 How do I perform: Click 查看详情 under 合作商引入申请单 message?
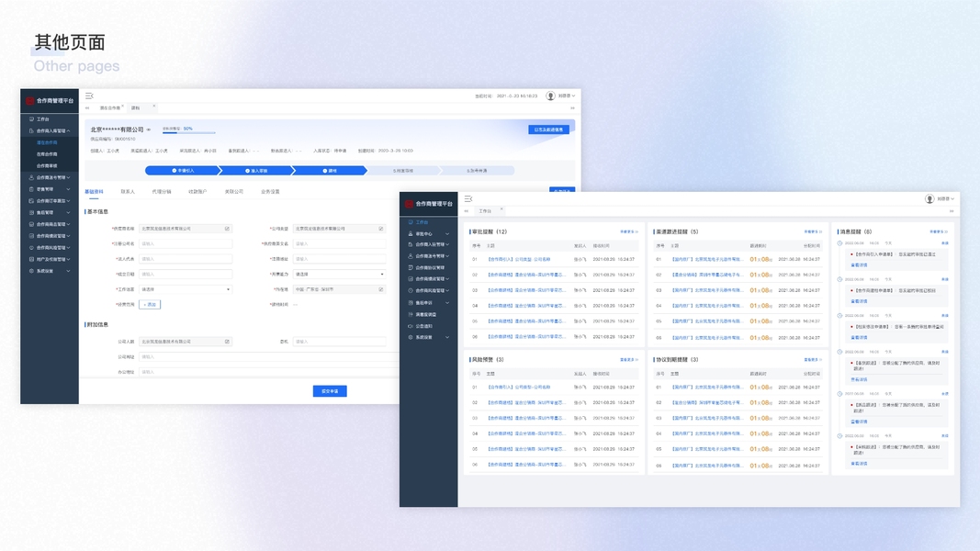pyautogui.click(x=859, y=264)
